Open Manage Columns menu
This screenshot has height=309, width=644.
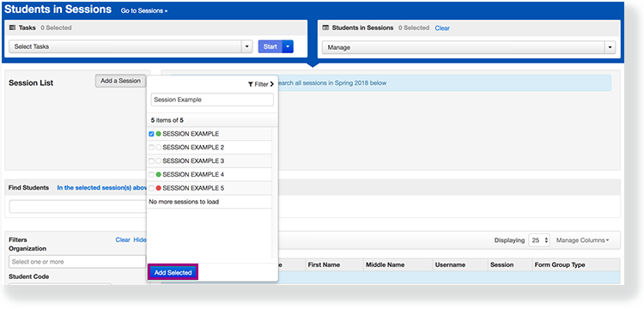[582, 240]
